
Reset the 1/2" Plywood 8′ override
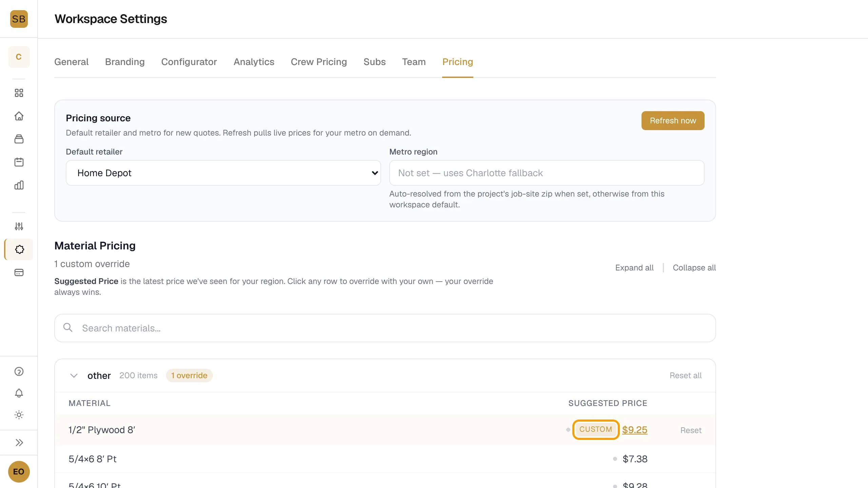tap(691, 430)
